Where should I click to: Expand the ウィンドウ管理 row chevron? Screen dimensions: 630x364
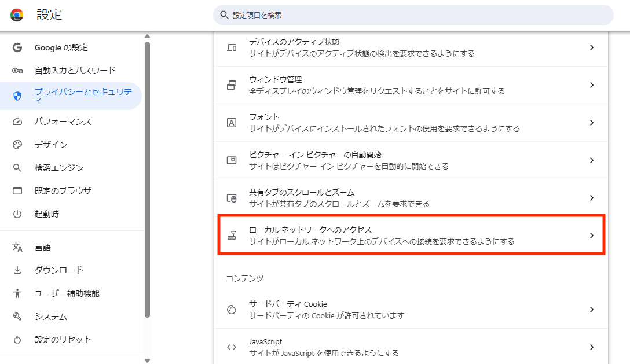(591, 85)
